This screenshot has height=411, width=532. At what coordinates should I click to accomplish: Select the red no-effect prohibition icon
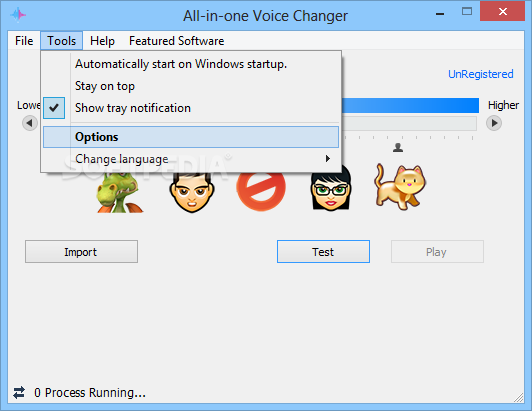tap(261, 191)
